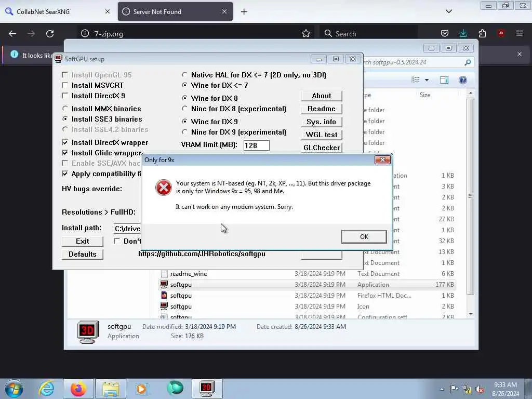The width and height of the screenshot is (532, 399).
Task: Click the Explorer search magnifier icon
Action: coord(468,62)
